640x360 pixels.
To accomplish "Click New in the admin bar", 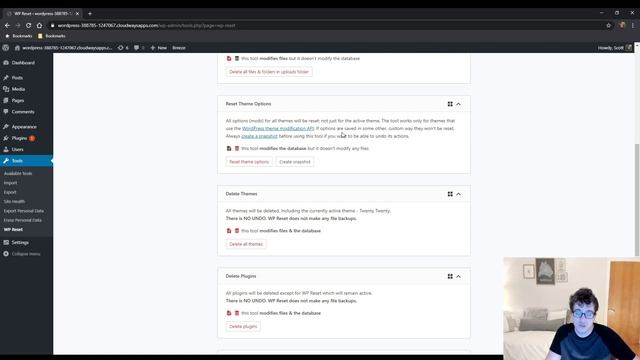I will coord(158,48).
